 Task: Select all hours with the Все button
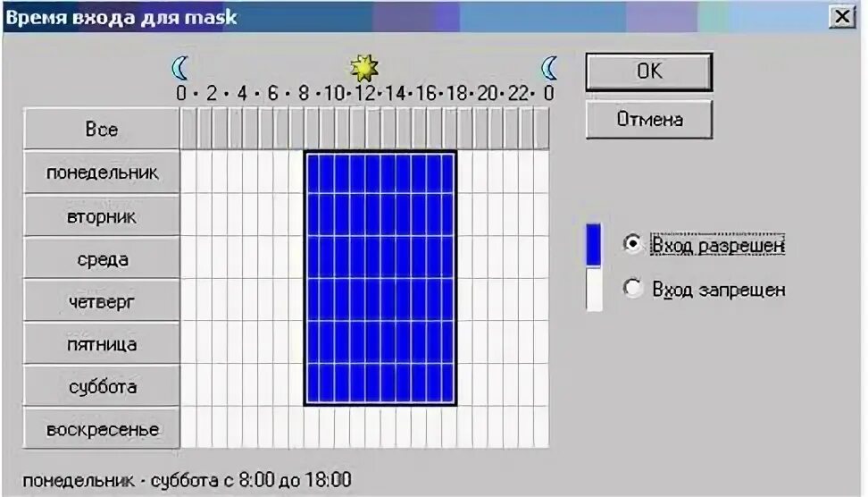[x=101, y=129]
